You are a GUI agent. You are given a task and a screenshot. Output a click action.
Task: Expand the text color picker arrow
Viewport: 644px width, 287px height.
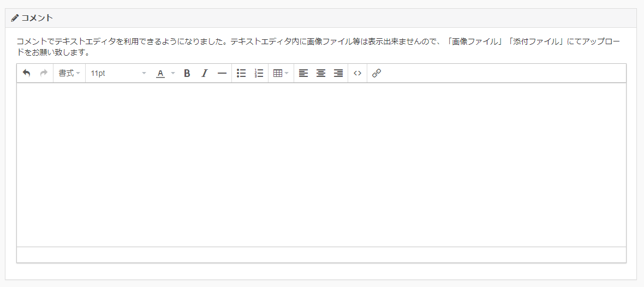pyautogui.click(x=173, y=73)
